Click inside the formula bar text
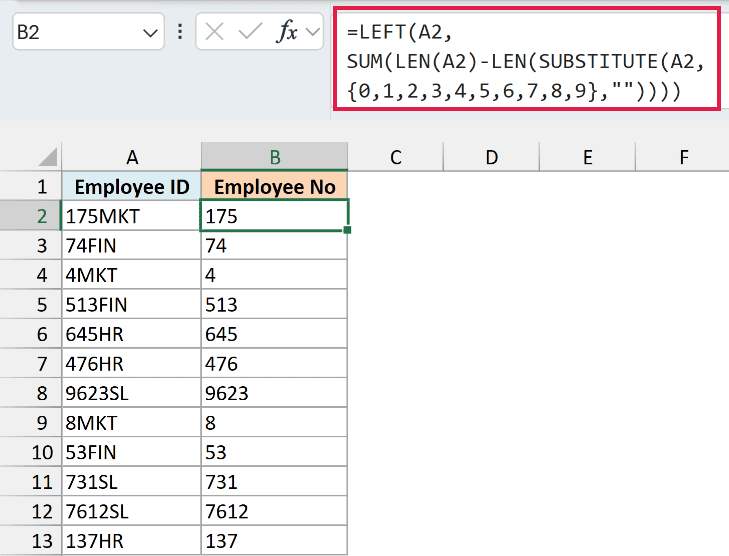Viewport: 729px width, 556px height. click(526, 60)
